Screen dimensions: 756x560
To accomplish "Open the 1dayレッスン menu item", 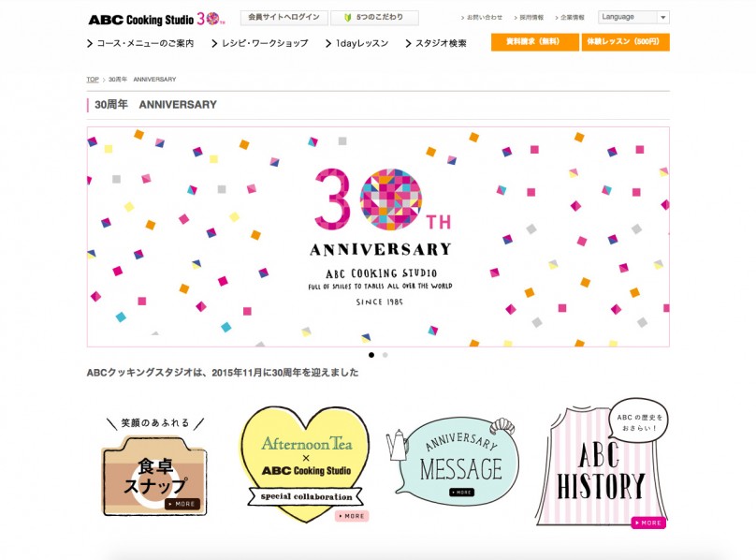I will (356, 43).
